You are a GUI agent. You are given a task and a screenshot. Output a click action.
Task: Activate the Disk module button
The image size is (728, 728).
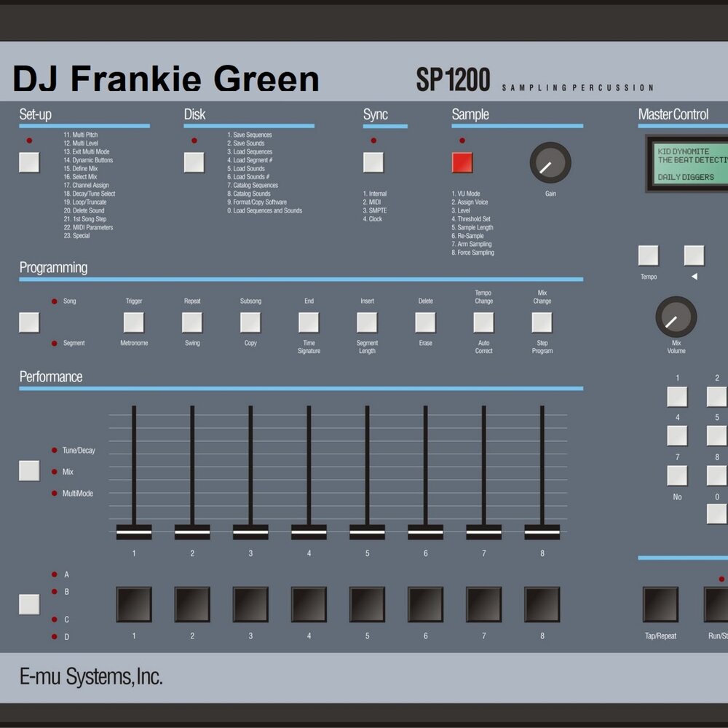coord(194,162)
